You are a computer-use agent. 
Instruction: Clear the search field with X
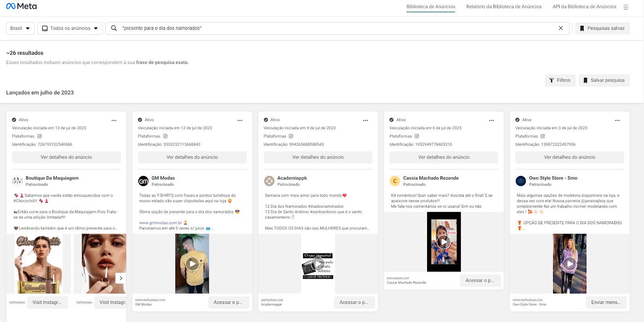click(561, 28)
